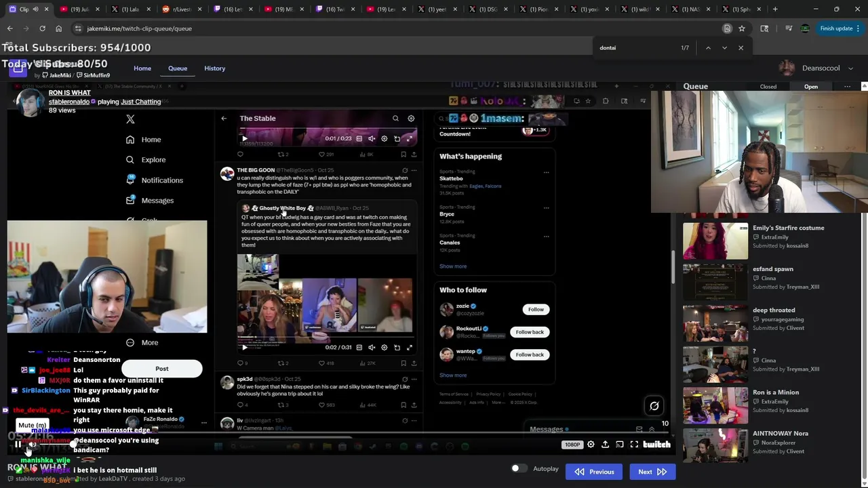Click the Google Lens search icon in address bar
Screen dimensions: 868x488
pyautogui.click(x=727, y=28)
